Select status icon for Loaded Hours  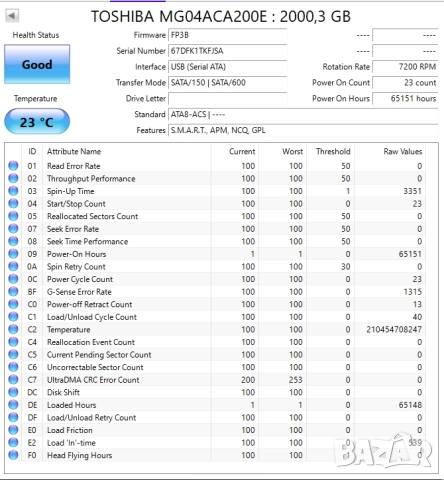pos(13,405)
